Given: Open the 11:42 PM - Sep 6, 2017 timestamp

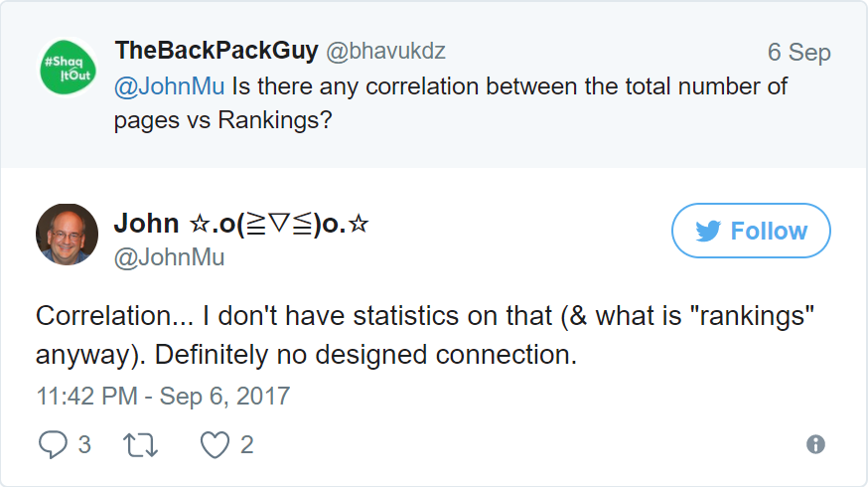Looking at the screenshot, I should click(x=163, y=397).
